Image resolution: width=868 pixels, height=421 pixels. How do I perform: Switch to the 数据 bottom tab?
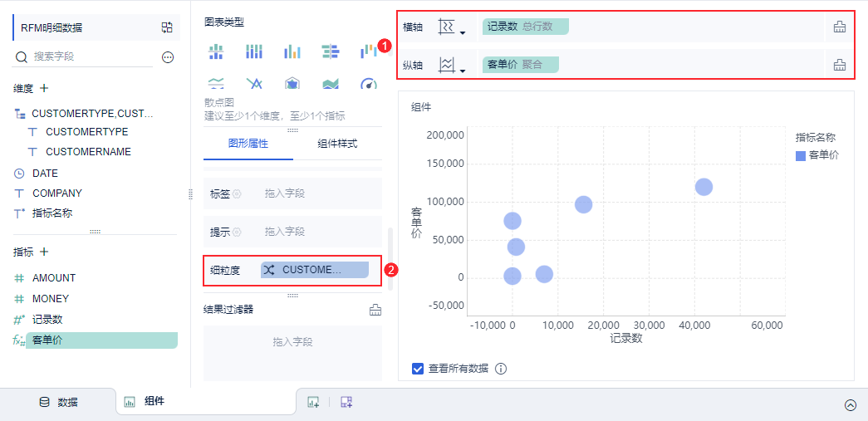click(x=58, y=402)
